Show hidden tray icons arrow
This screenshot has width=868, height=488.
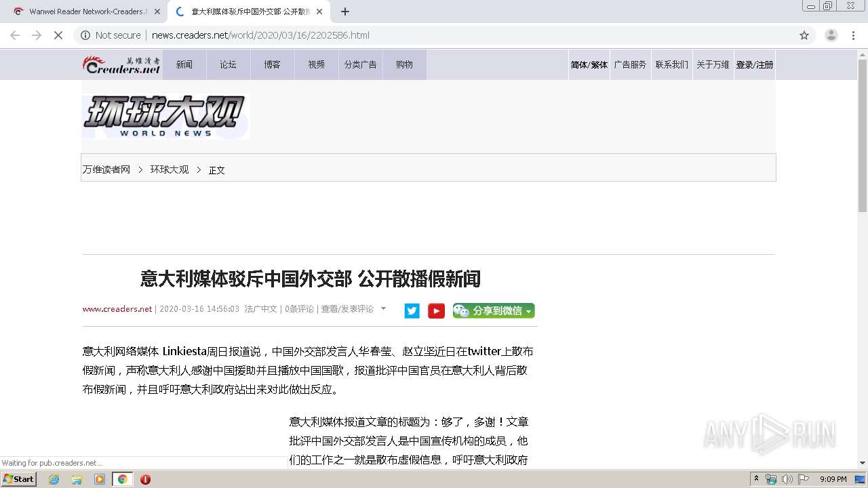click(x=756, y=479)
